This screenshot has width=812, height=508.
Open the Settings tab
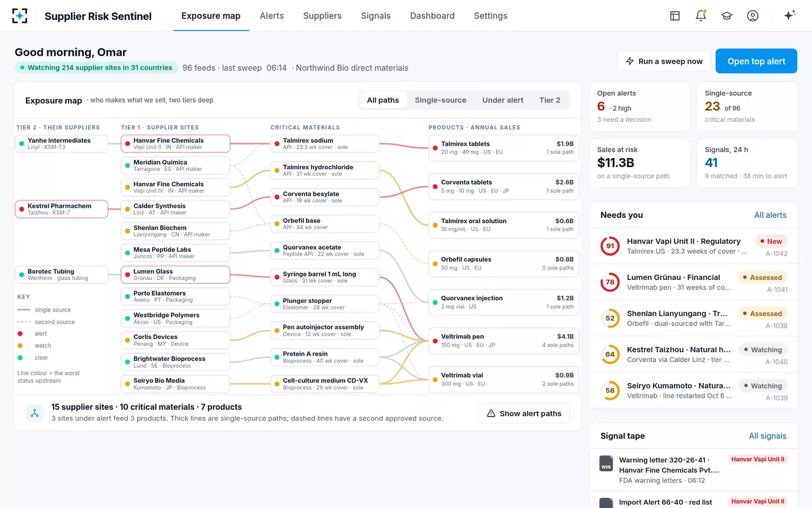[x=491, y=16]
